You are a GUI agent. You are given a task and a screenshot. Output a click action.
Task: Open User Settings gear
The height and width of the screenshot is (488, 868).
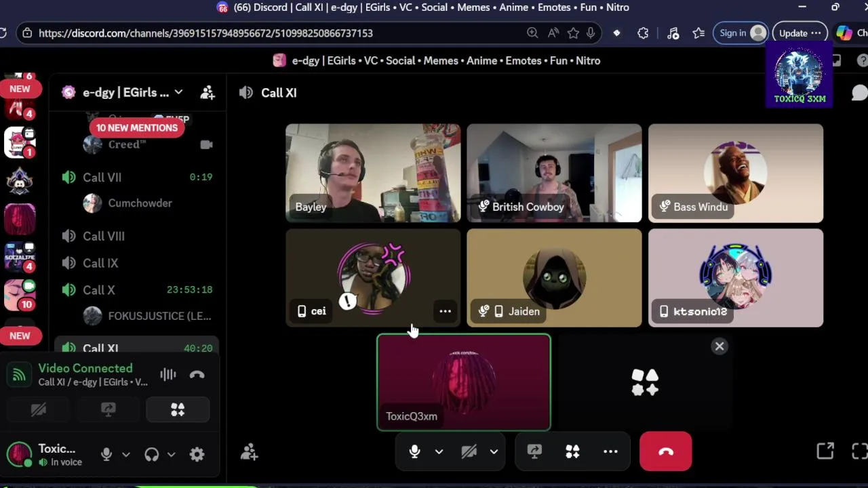197,455
